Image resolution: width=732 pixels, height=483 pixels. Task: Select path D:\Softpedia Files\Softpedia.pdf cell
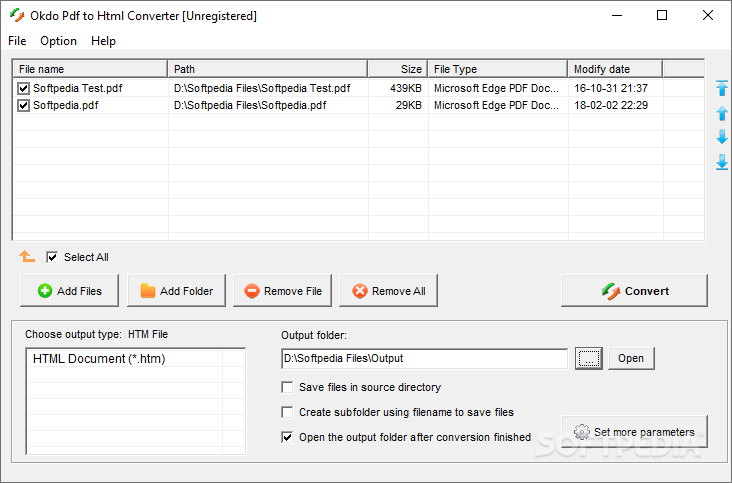pos(250,105)
